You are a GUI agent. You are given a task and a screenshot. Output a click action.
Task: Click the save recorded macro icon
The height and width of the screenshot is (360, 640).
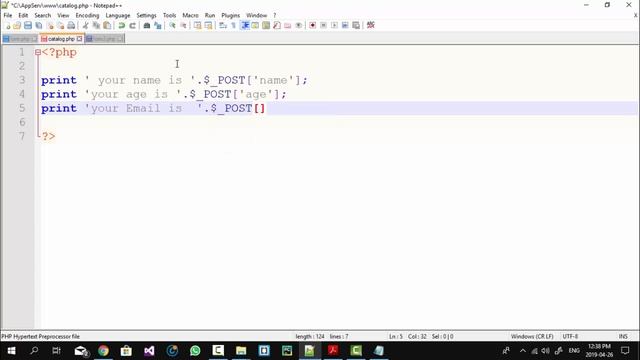(356, 25)
